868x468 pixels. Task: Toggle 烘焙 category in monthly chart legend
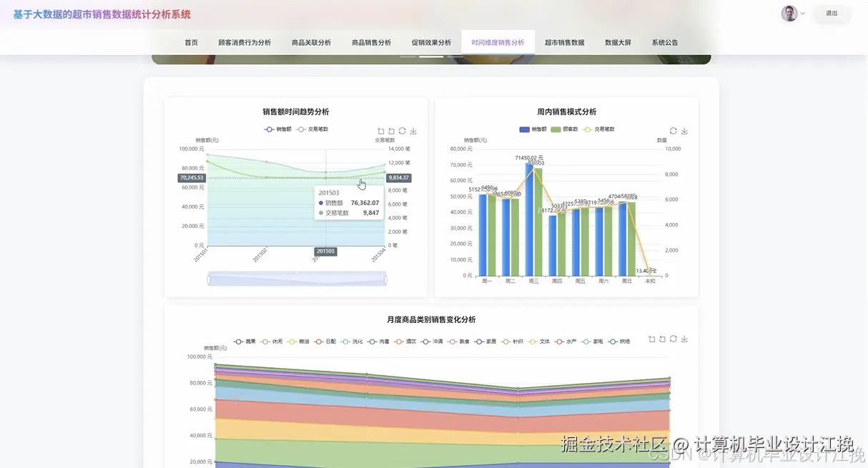[618, 342]
